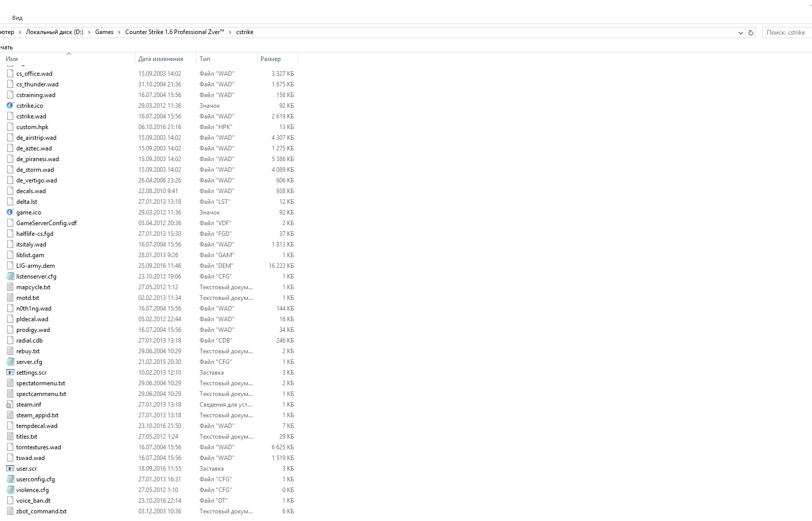Click the game.ico file icon
812x521 pixels.
(10, 212)
